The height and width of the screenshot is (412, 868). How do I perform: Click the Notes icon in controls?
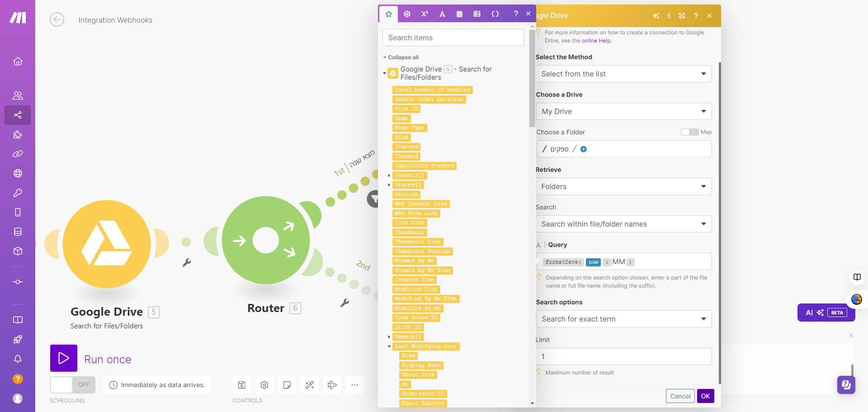[287, 385]
